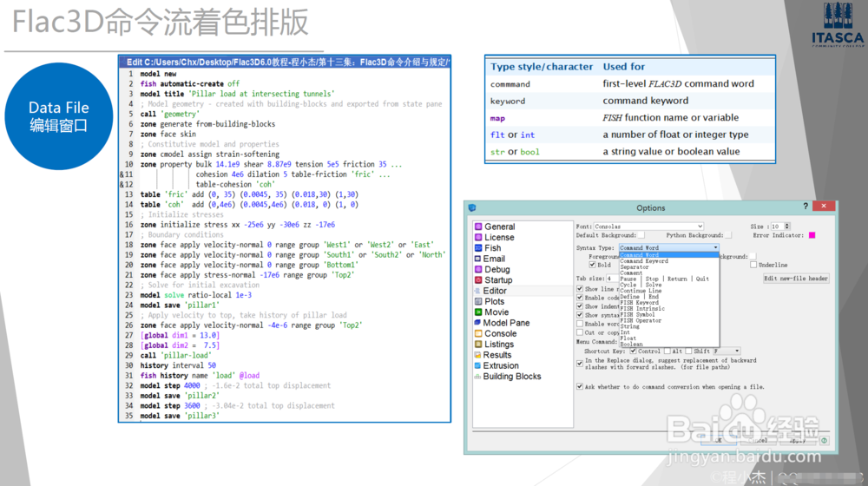The width and height of the screenshot is (868, 486).
Task: Toggle the Show line numbers checkbox
Action: [x=580, y=289]
